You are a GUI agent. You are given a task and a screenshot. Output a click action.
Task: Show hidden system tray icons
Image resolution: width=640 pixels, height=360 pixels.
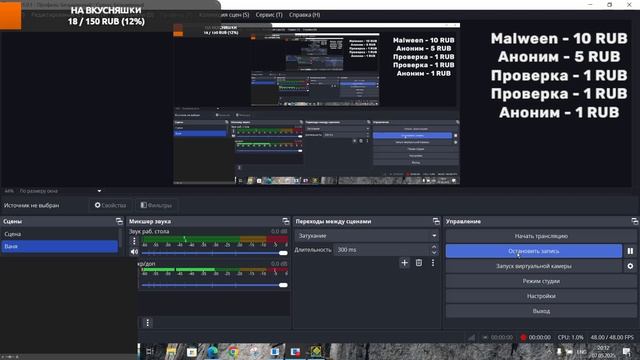coord(549,351)
